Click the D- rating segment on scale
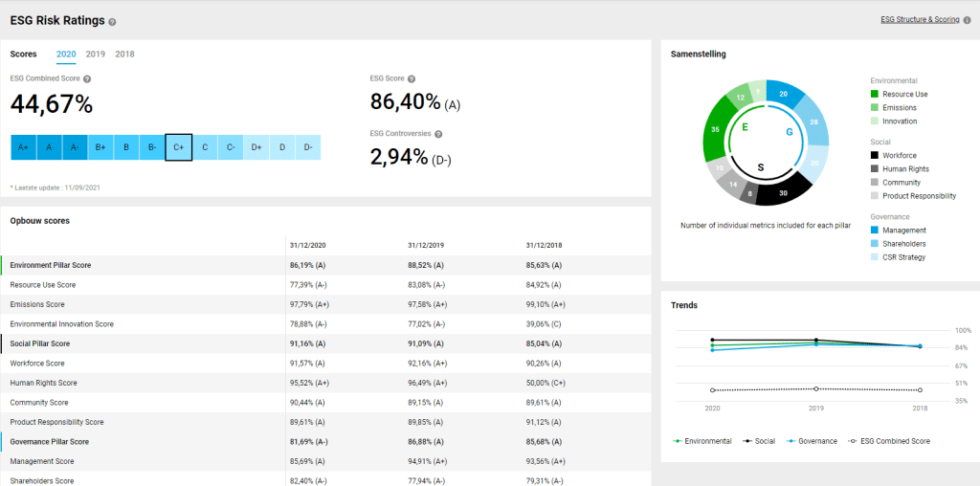980x486 pixels. tap(308, 147)
